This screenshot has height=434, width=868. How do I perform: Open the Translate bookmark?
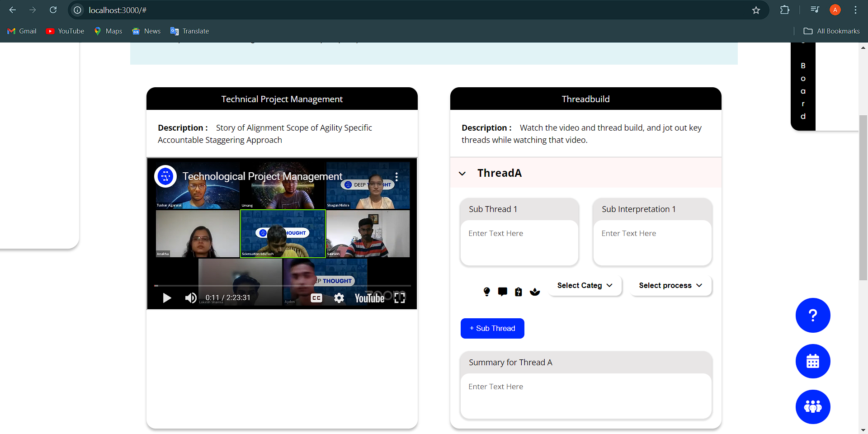(189, 31)
